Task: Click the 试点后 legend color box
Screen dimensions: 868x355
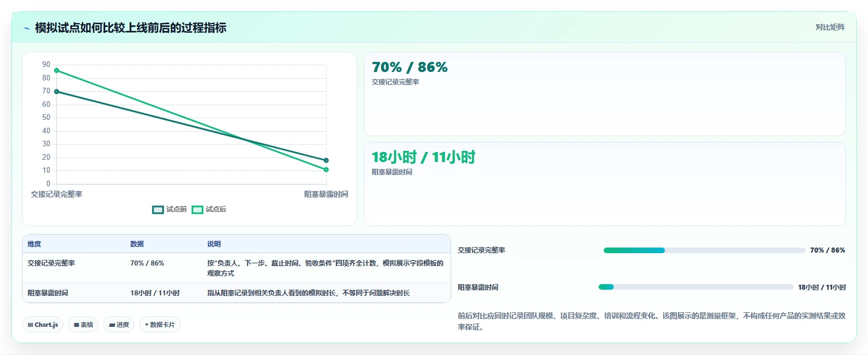Action: 197,209
